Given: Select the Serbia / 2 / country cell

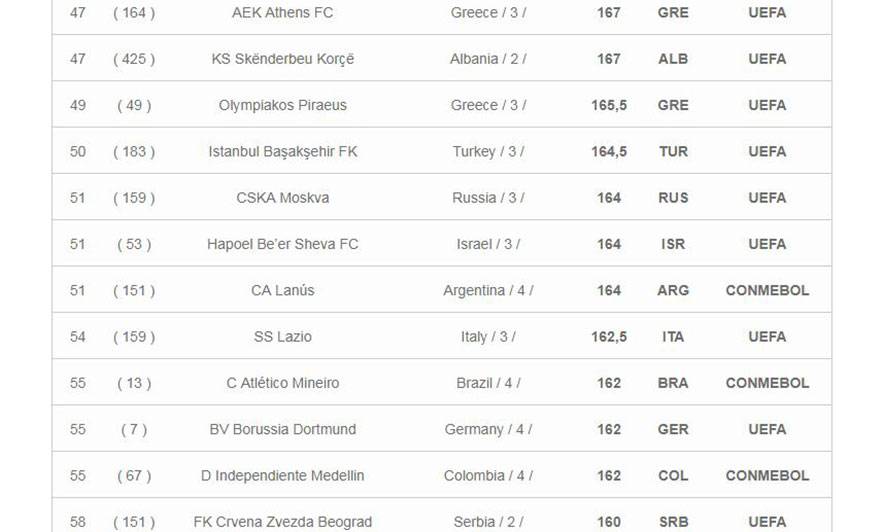Looking at the screenshot, I should 488,521.
